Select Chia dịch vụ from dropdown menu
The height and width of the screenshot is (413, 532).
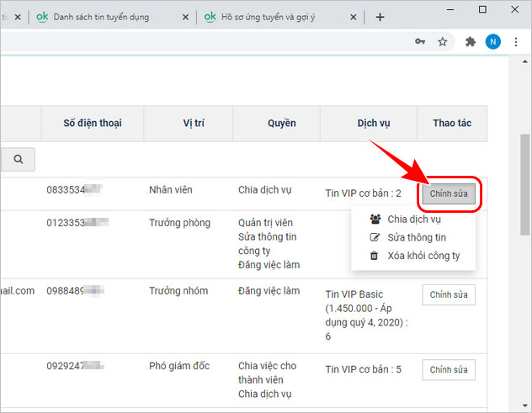pos(413,220)
